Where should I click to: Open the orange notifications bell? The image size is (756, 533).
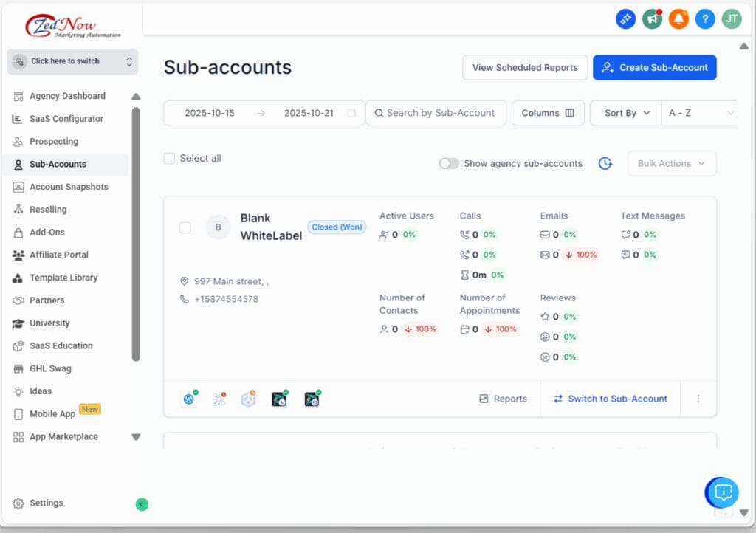tap(678, 19)
